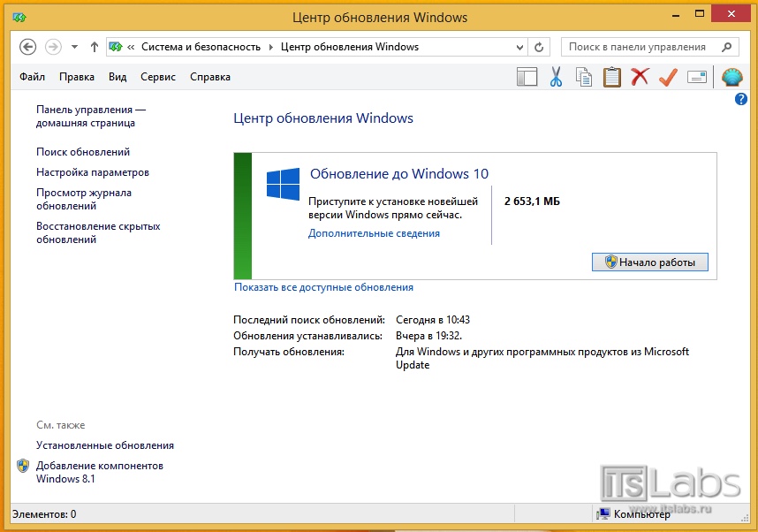Expand the breadcrumb chevron before Система и безопасность
758x532 pixels.
pyautogui.click(x=131, y=47)
